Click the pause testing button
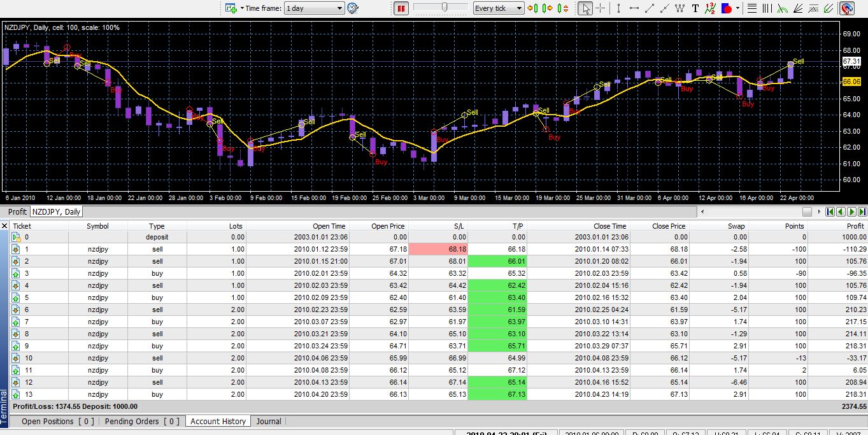868x435 pixels. coord(401,8)
